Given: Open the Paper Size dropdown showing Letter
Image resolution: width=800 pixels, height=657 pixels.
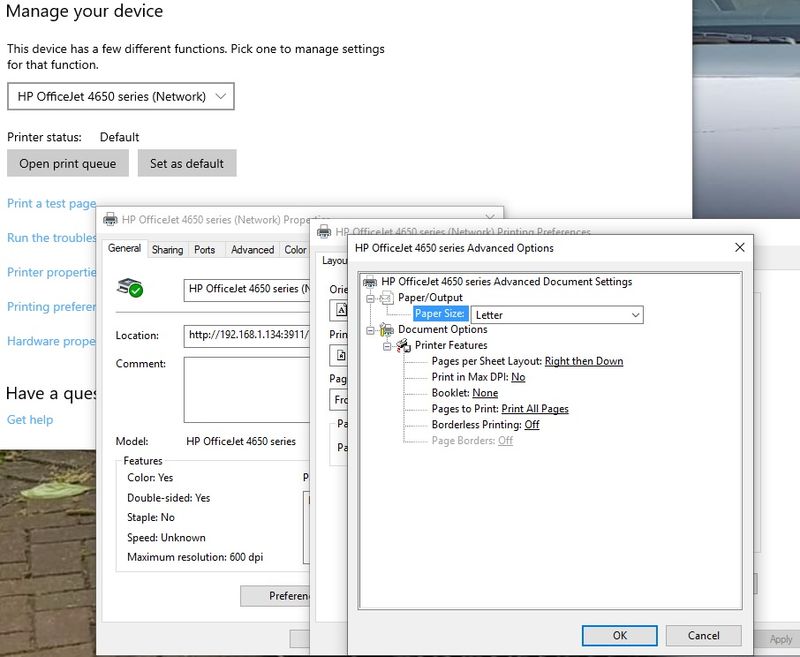Looking at the screenshot, I should pos(556,315).
